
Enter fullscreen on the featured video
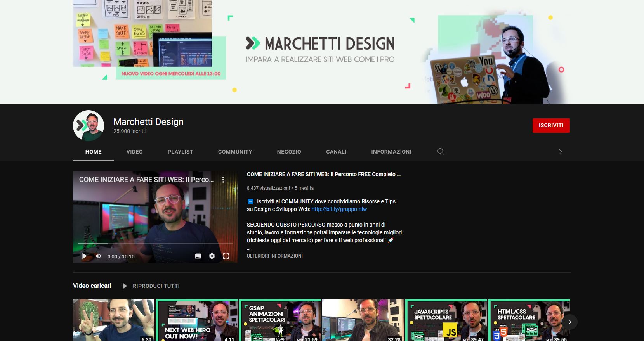coord(226,256)
